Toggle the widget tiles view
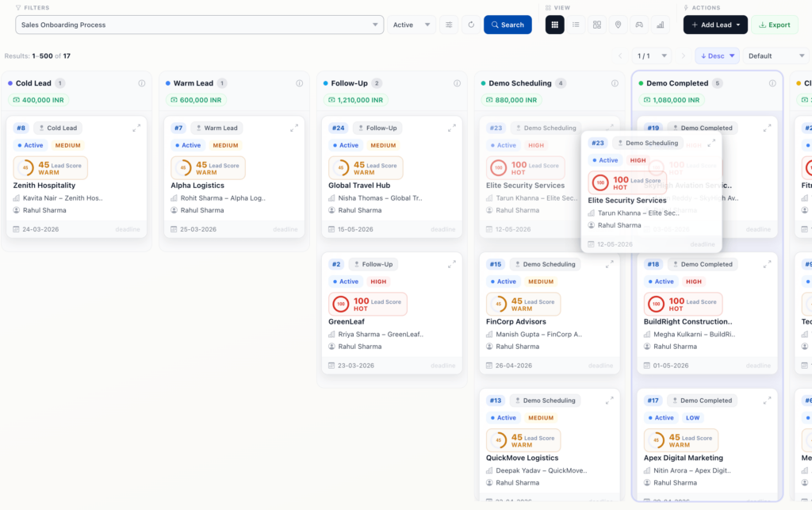Image resolution: width=812 pixels, height=510 pixels. coord(597,25)
